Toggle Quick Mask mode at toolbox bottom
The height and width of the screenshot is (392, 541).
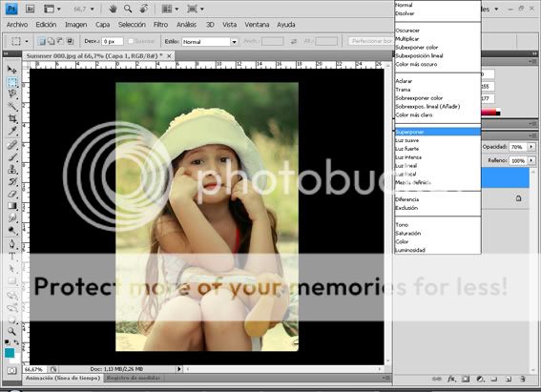(12, 371)
